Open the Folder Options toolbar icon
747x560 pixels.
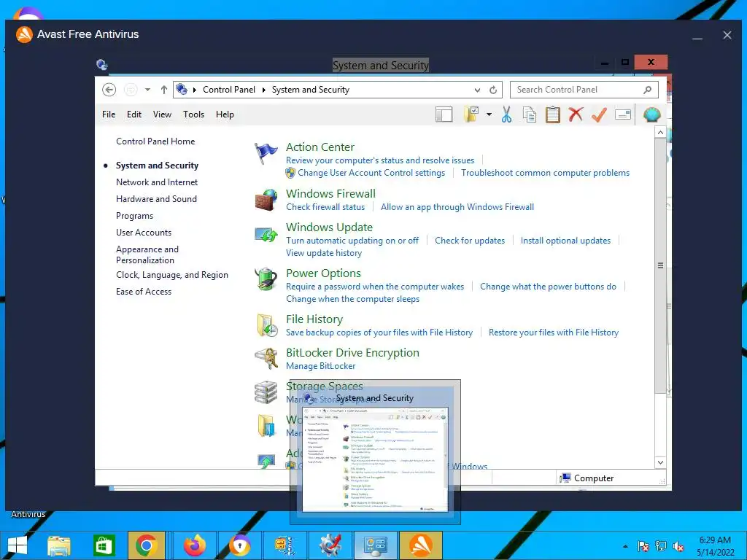pos(472,114)
